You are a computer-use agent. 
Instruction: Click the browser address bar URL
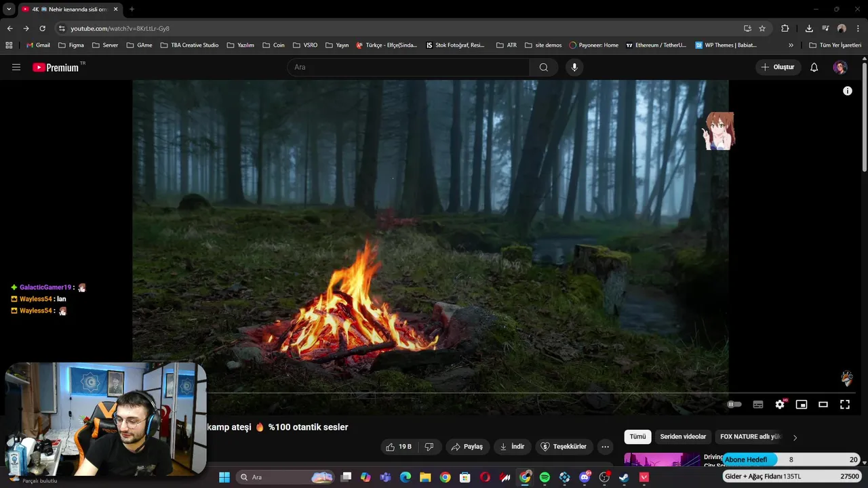[120, 28]
